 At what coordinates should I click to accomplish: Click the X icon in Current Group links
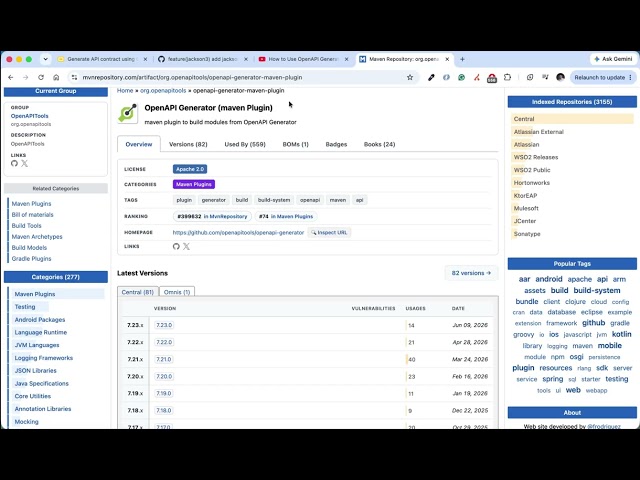pyautogui.click(x=24, y=163)
